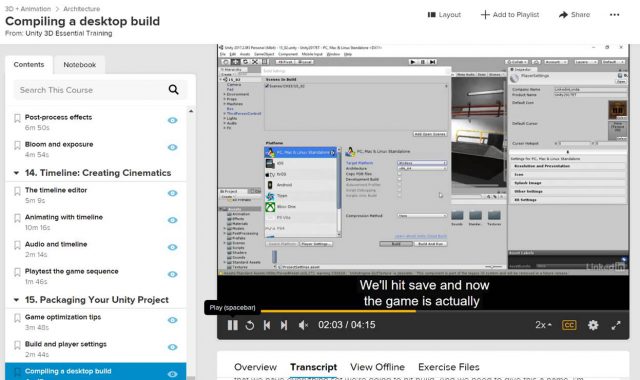Screen dimensions: 640x380
Task: Bookmark Game optimization tips lesson
Action: tap(17, 318)
